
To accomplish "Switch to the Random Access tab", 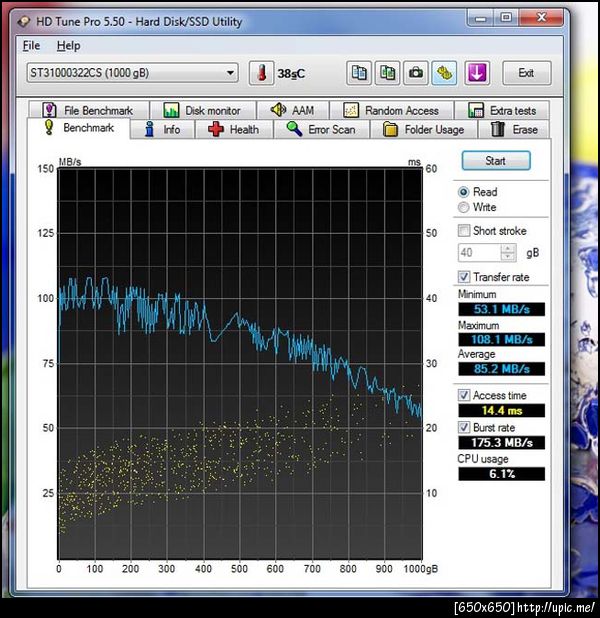I will tap(391, 110).
